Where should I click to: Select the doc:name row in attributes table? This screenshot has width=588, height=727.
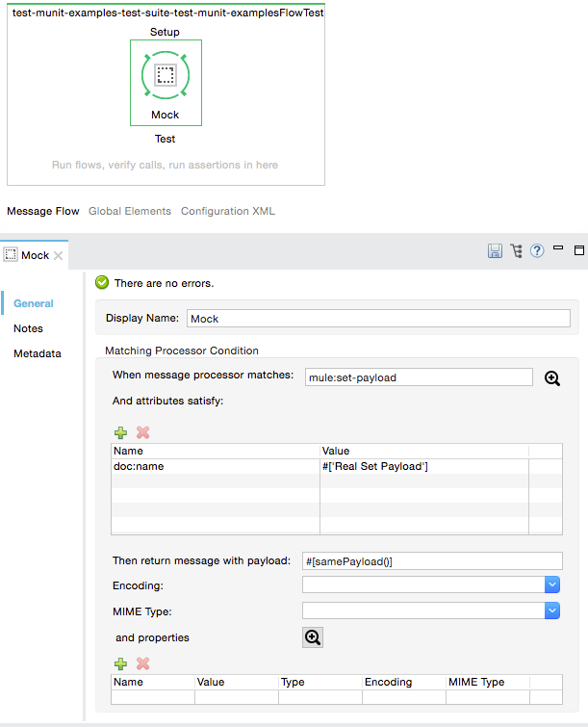(x=216, y=466)
